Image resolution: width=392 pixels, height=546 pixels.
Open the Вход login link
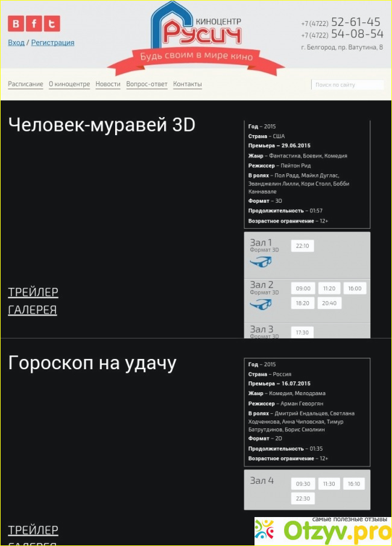click(16, 43)
